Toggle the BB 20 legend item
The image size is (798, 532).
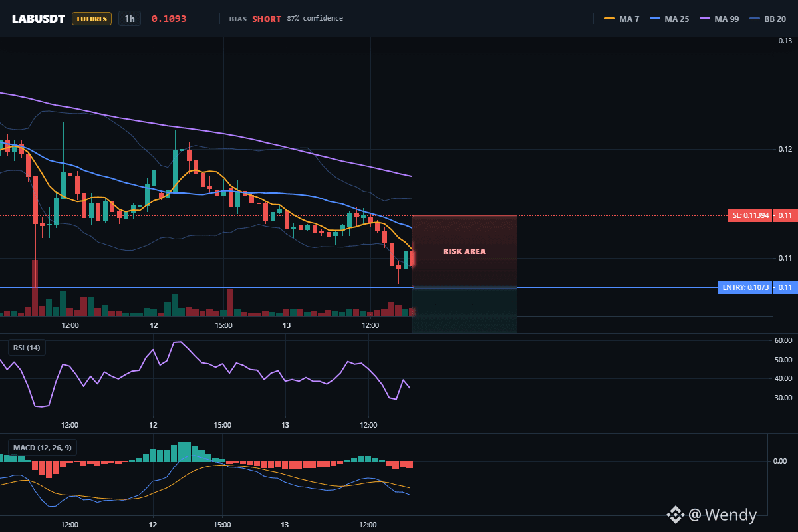coord(767,19)
